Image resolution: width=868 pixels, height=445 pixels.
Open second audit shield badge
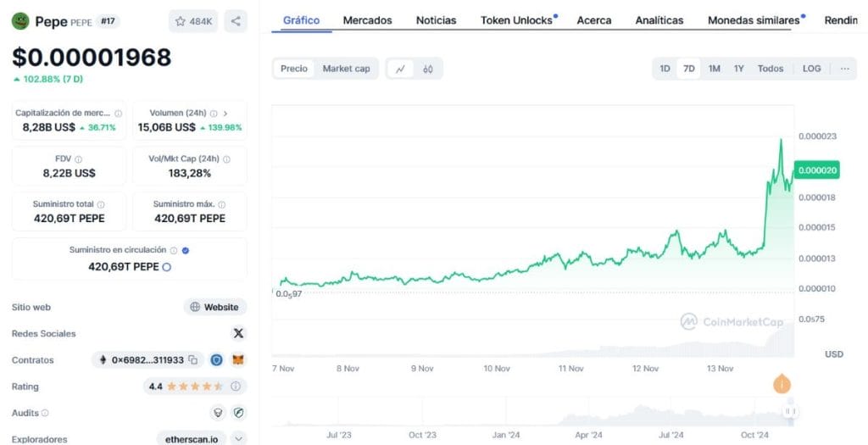coord(239,413)
